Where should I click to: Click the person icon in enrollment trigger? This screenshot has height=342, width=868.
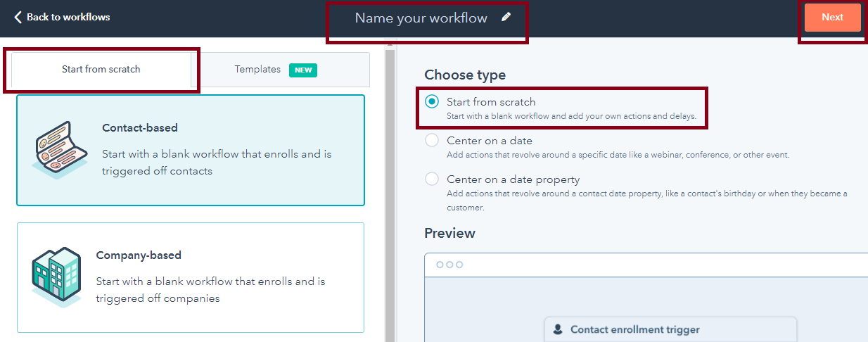[x=559, y=329]
